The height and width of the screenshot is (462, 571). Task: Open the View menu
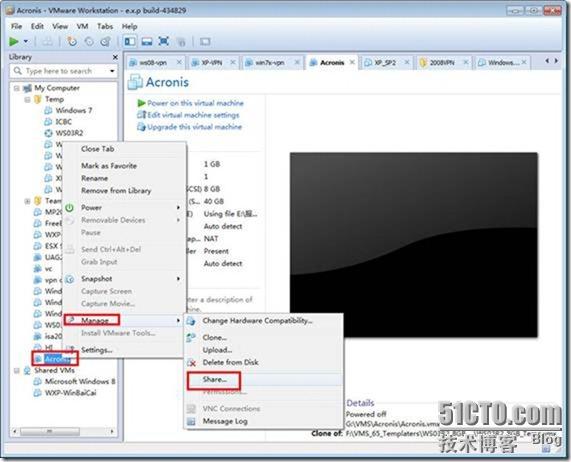(x=60, y=26)
